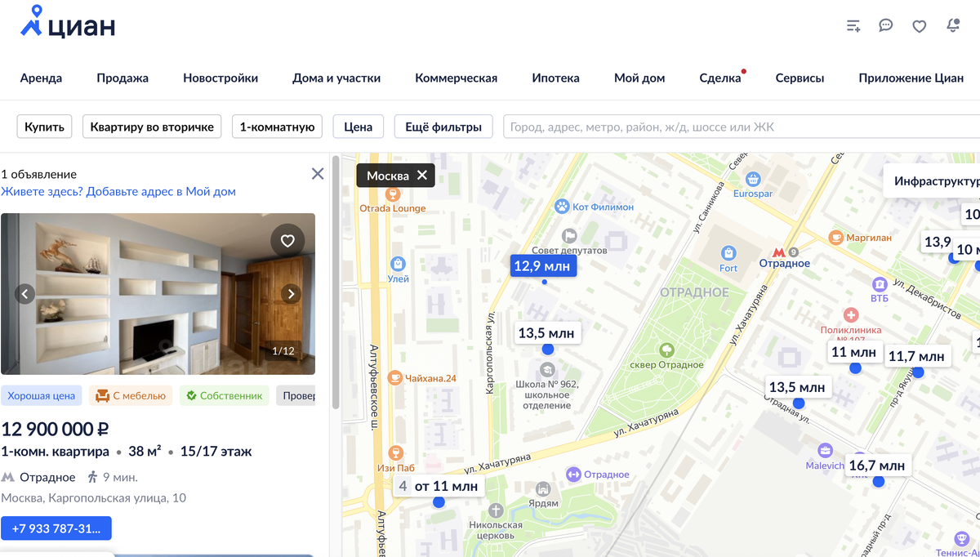Viewport: 980px width, 557px height.
Task: Click Кот Филимон pet shop icon
Action: coord(562,207)
